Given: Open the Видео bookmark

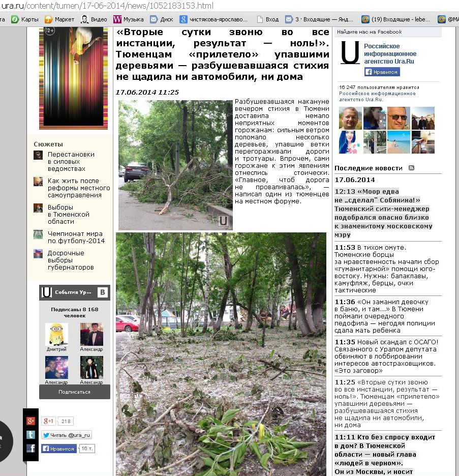Looking at the screenshot, I should coord(94,19).
